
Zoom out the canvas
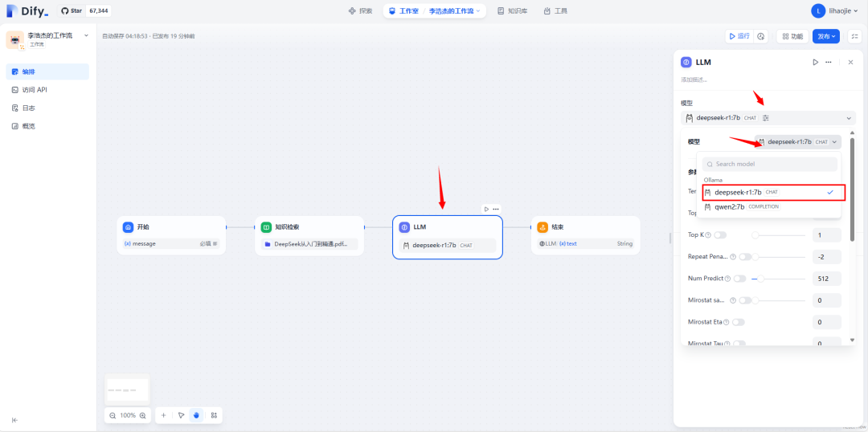pyautogui.click(x=113, y=415)
